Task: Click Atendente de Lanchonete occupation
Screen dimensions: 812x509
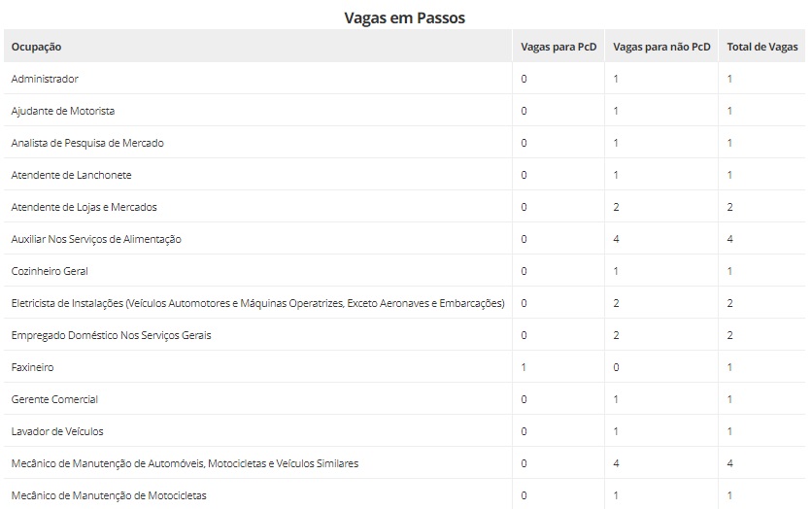Action: pos(72,175)
